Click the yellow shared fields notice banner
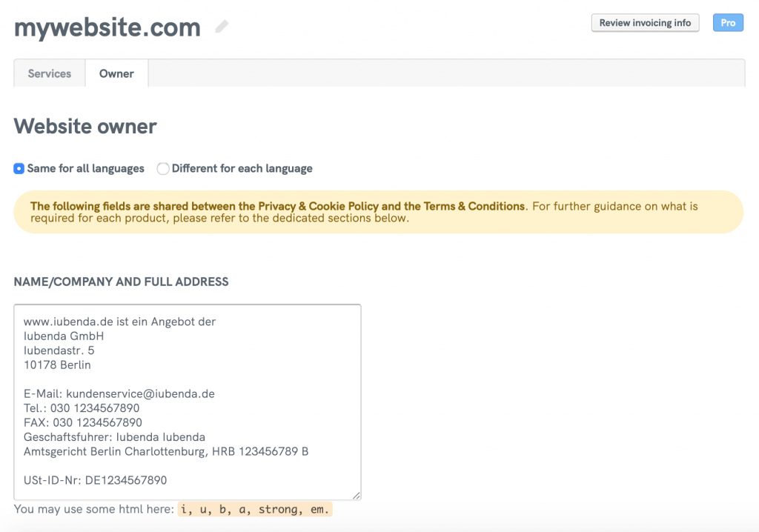 coord(378,212)
